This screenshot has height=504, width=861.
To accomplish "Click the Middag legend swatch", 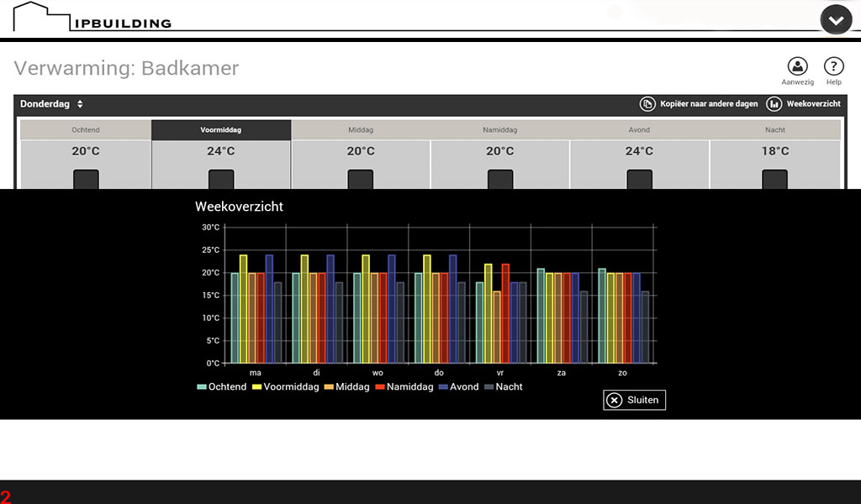I will 329,387.
